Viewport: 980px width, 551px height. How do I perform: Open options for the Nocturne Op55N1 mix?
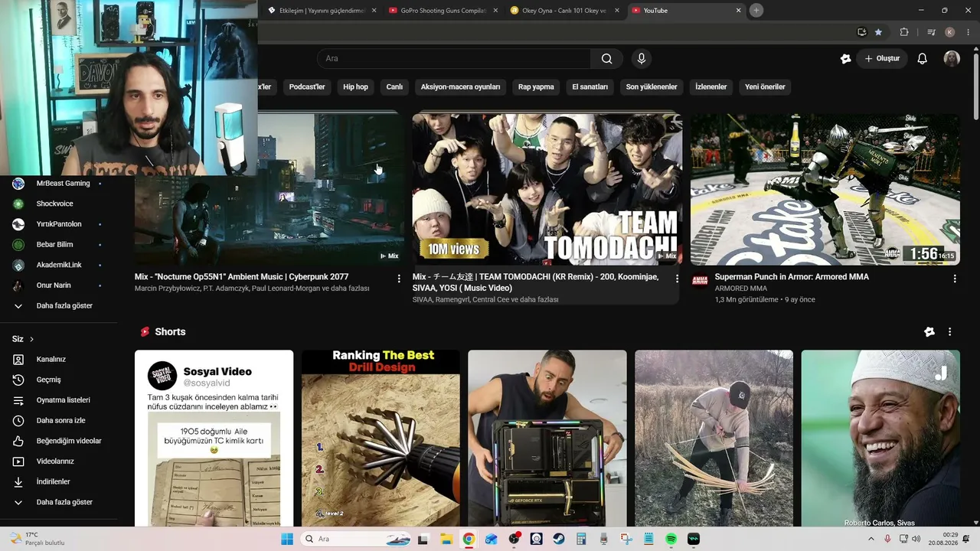pos(399,279)
